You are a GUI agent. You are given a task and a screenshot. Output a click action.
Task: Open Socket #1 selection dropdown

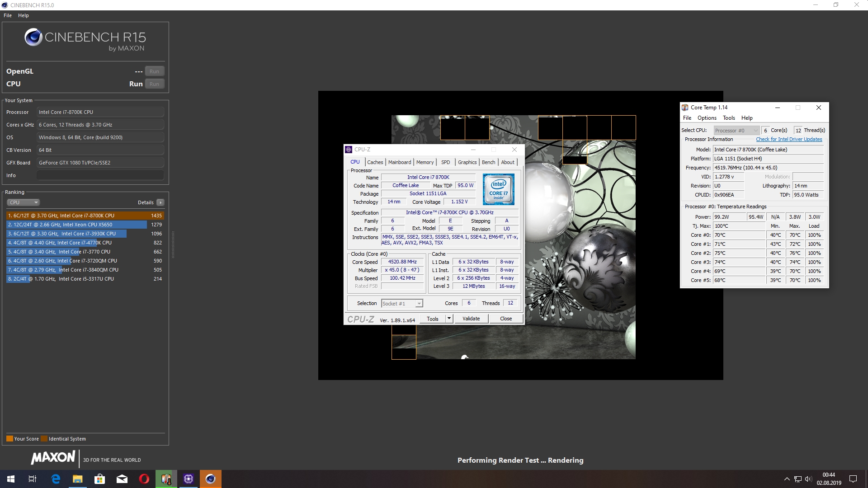coord(419,304)
